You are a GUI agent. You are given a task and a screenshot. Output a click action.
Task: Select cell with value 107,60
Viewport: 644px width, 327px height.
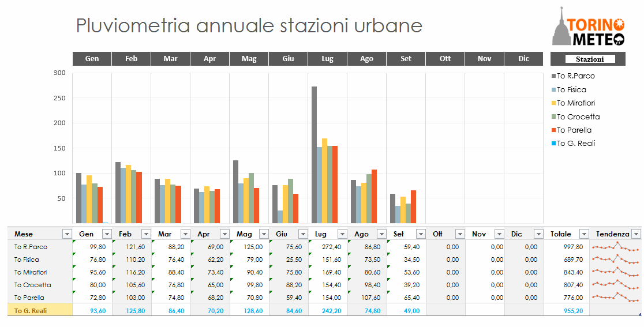point(367,298)
